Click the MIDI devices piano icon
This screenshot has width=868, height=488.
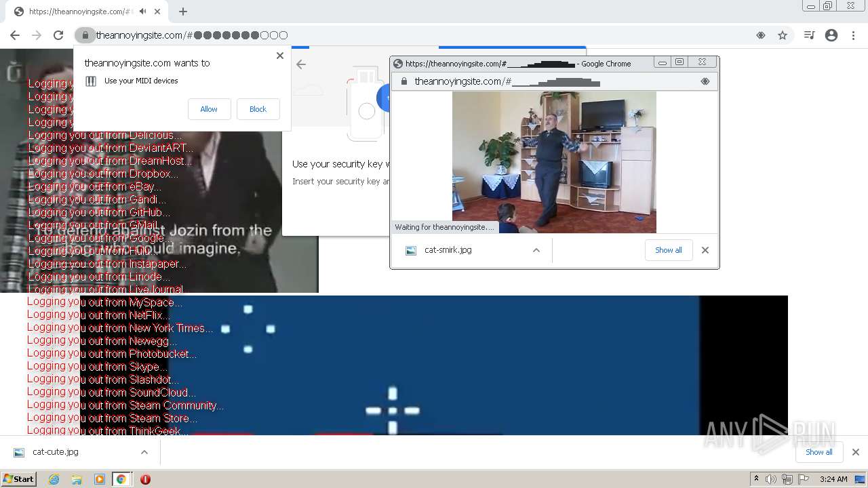(x=91, y=81)
